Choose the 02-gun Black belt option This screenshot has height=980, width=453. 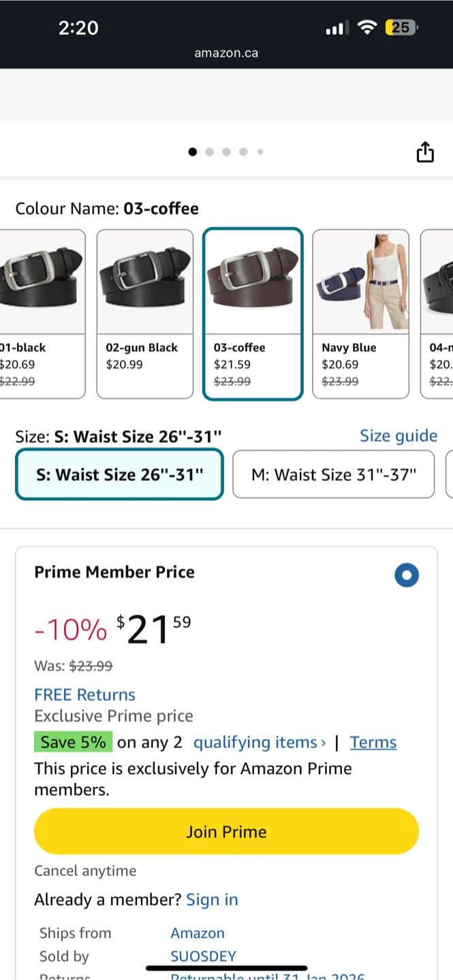[144, 313]
